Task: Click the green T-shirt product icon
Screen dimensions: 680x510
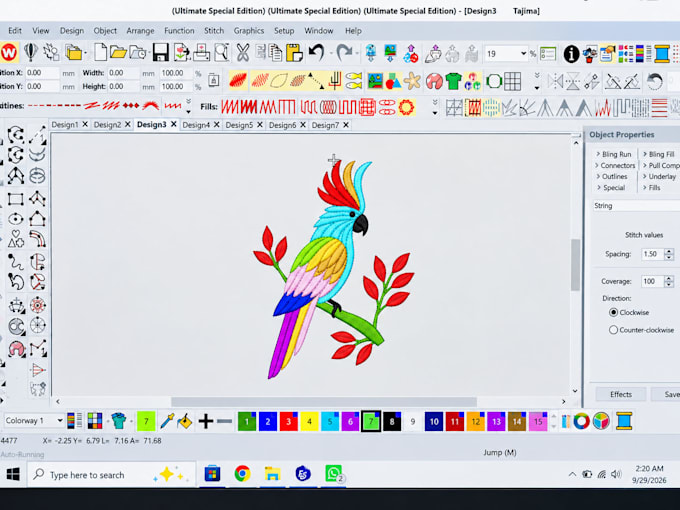Action: coord(453,81)
